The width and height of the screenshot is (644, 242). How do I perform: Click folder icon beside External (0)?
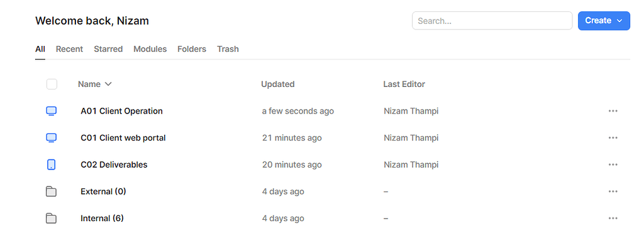coord(52,192)
